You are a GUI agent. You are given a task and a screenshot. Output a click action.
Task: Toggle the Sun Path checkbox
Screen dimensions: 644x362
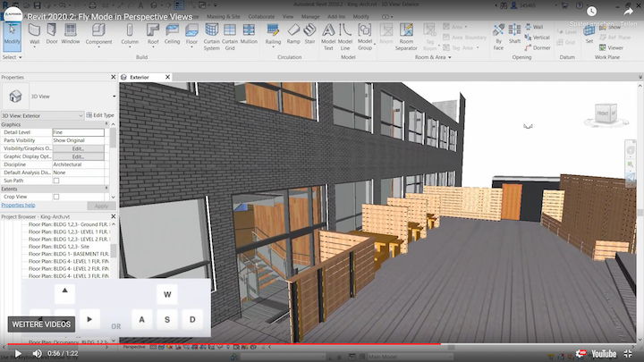click(56, 181)
